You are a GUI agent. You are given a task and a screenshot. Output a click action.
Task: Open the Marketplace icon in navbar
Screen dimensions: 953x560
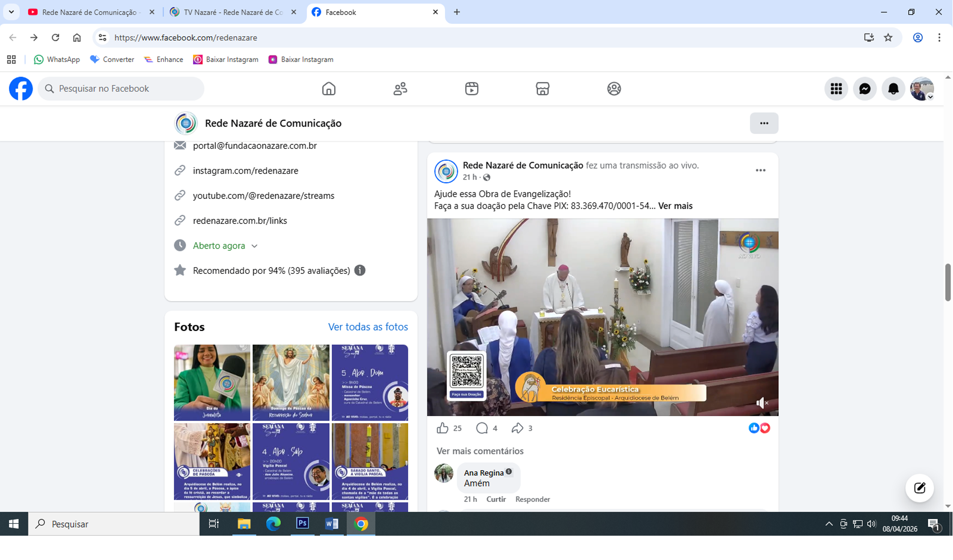point(543,89)
